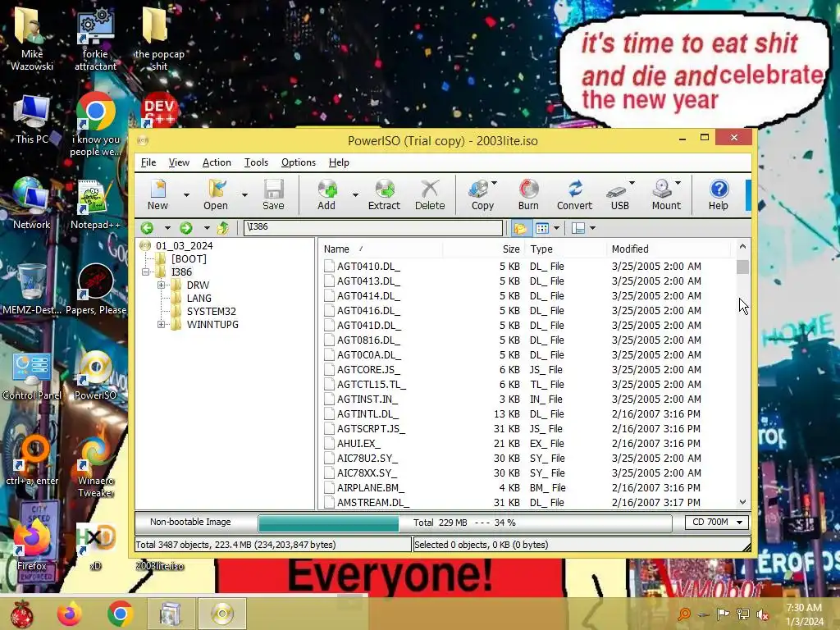Image resolution: width=840 pixels, height=630 pixels.
Task: Open the dropdown arrow next to Add
Action: coord(355,195)
